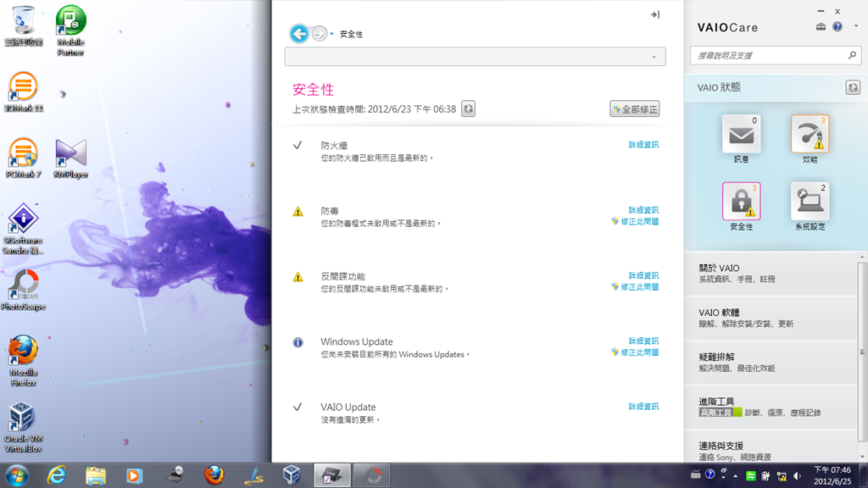Image resolution: width=868 pixels, height=488 pixels.
Task: Switch to VAIO Care taskbar button
Action: click(x=331, y=475)
